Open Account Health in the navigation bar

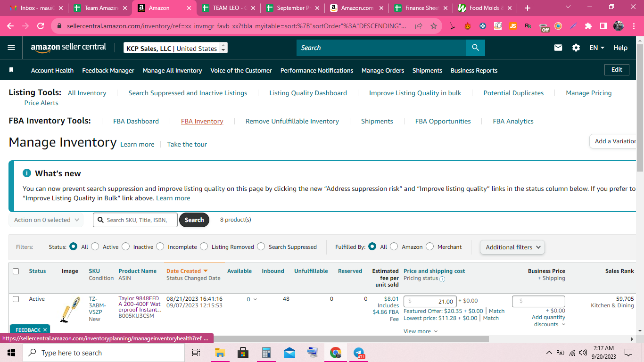[52, 70]
